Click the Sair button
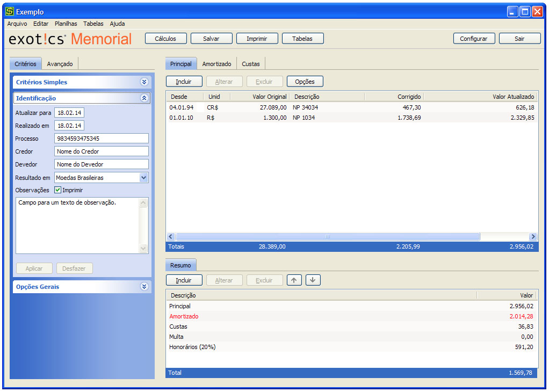The image size is (549, 392). (519, 39)
